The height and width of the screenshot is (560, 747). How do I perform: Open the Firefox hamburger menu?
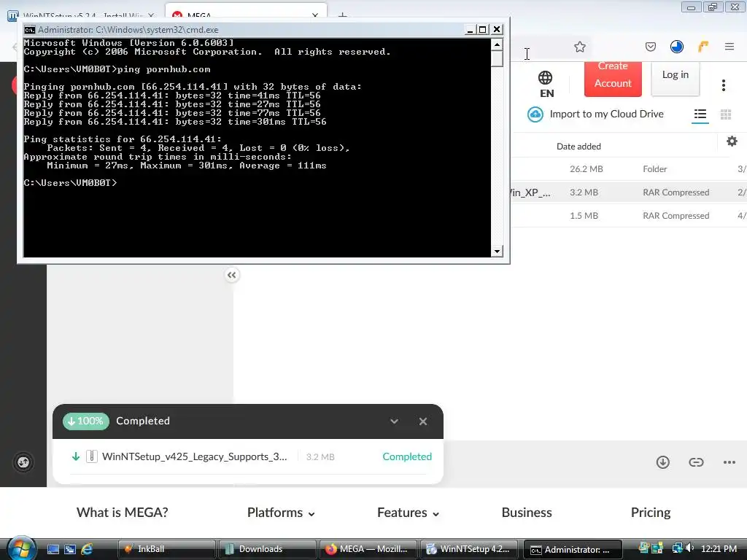(729, 47)
